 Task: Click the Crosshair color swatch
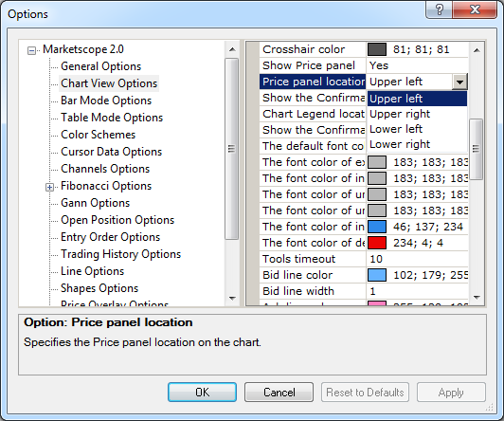pyautogui.click(x=377, y=49)
